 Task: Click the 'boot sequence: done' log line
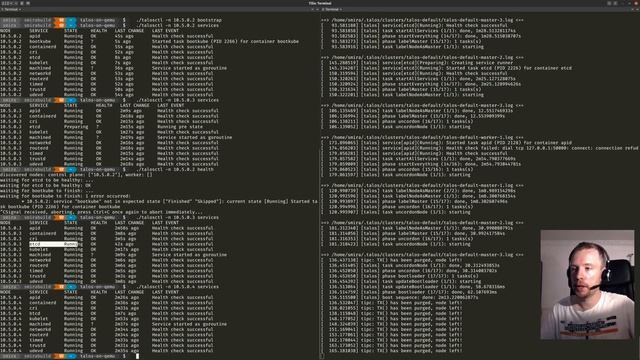click(400, 297)
